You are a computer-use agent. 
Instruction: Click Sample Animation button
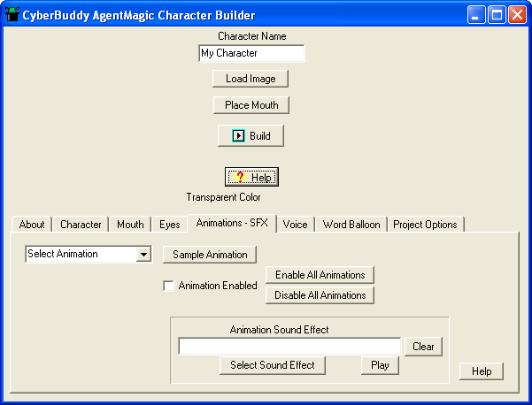pyautogui.click(x=210, y=255)
